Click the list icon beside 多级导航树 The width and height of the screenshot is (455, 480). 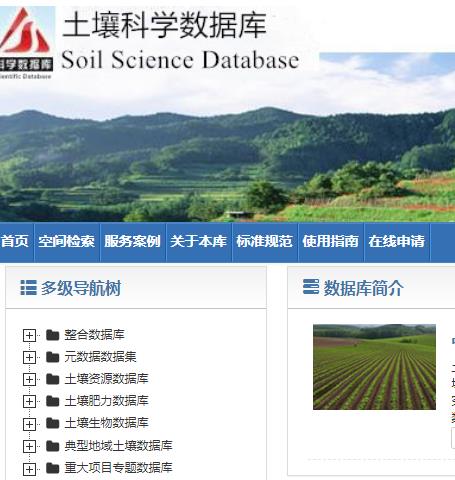28,287
